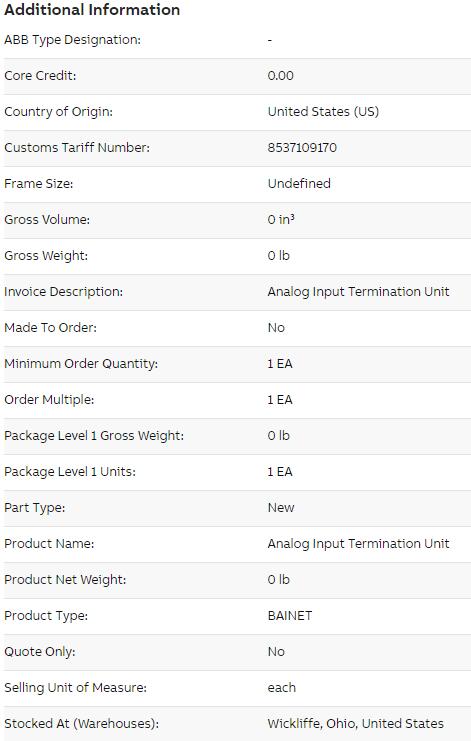Click the Product Net Weight label

pyautogui.click(x=65, y=579)
